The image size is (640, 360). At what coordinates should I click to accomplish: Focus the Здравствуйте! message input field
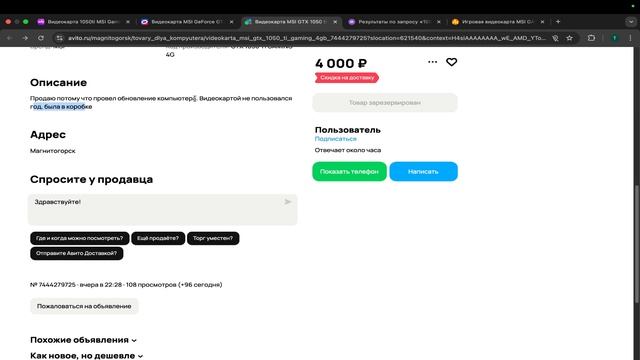pos(162,209)
